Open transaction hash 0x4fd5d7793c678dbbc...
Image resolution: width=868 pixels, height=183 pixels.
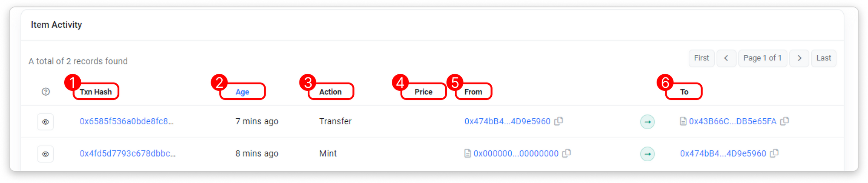coord(128,154)
